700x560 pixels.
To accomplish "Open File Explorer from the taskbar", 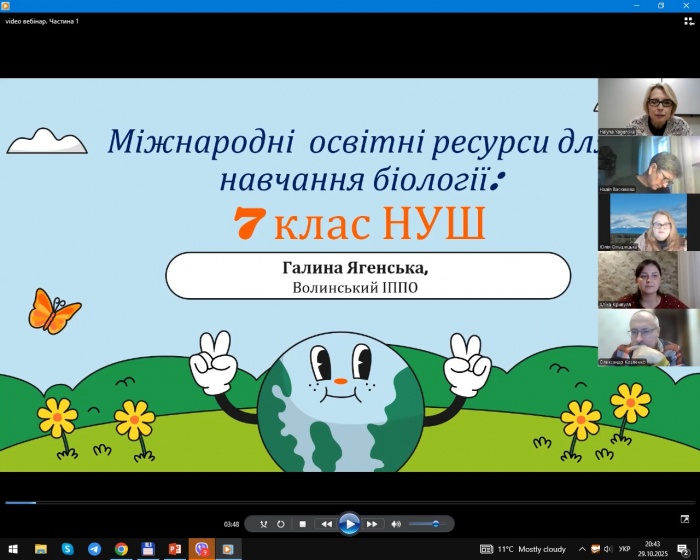I will pyautogui.click(x=41, y=549).
